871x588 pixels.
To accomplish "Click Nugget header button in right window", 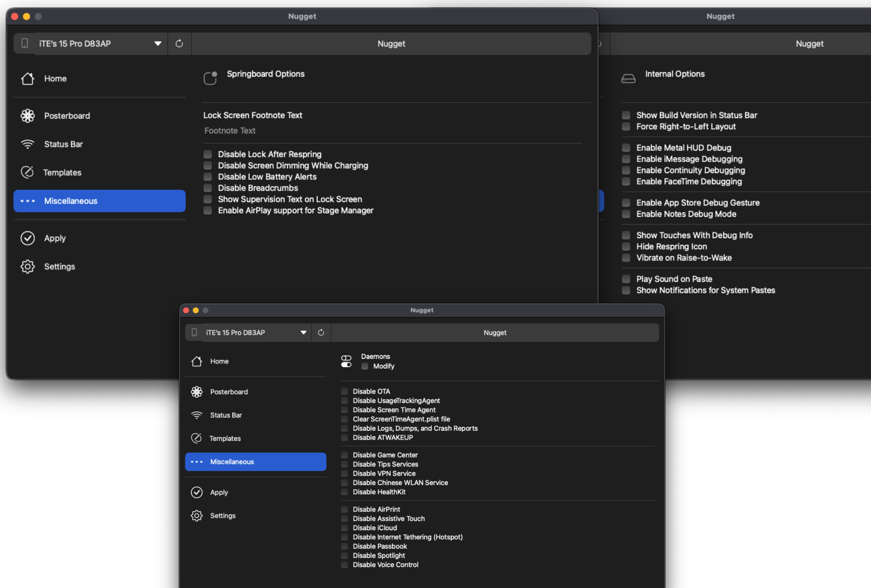I will [740, 43].
